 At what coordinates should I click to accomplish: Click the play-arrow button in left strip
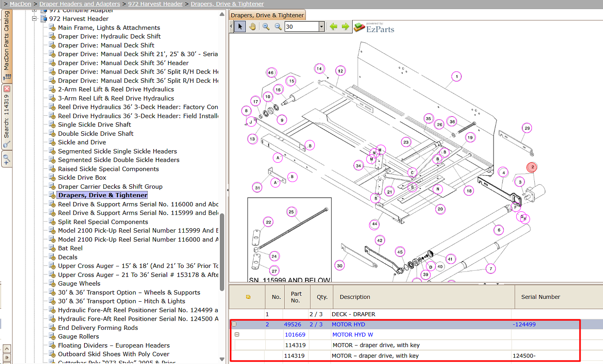click(x=7, y=357)
